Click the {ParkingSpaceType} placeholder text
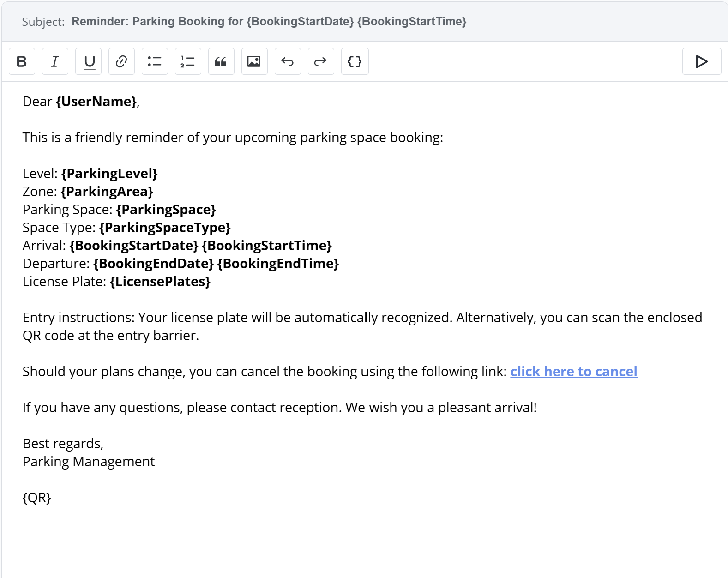Viewport: 728px width, 578px height. coord(165,228)
